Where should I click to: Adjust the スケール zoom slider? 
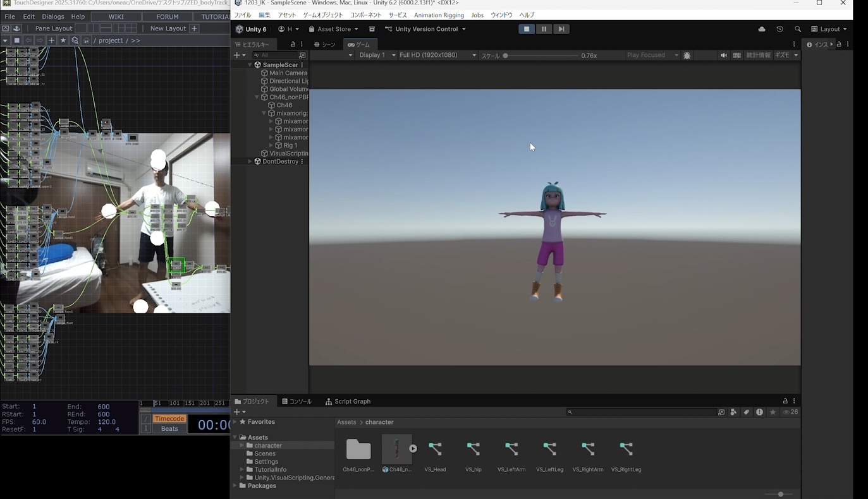[x=506, y=55]
